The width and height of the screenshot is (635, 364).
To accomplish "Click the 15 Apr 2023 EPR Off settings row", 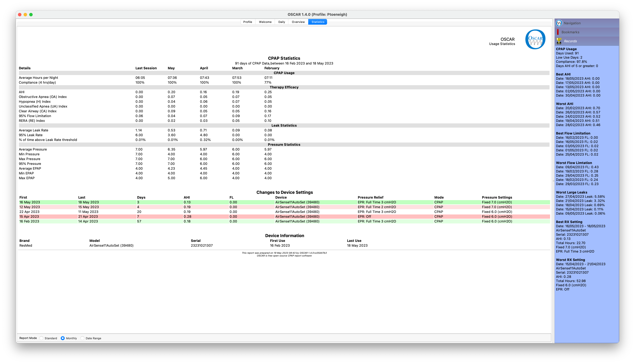I will (x=284, y=216).
